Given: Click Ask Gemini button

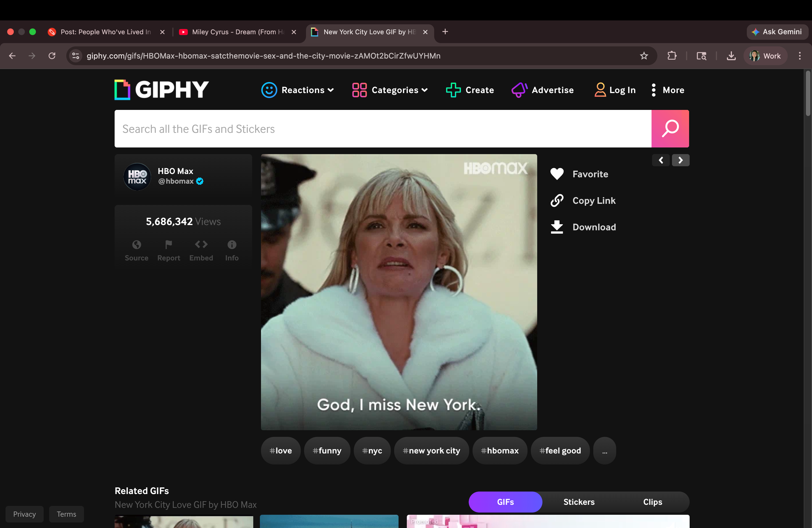Looking at the screenshot, I should (777, 32).
